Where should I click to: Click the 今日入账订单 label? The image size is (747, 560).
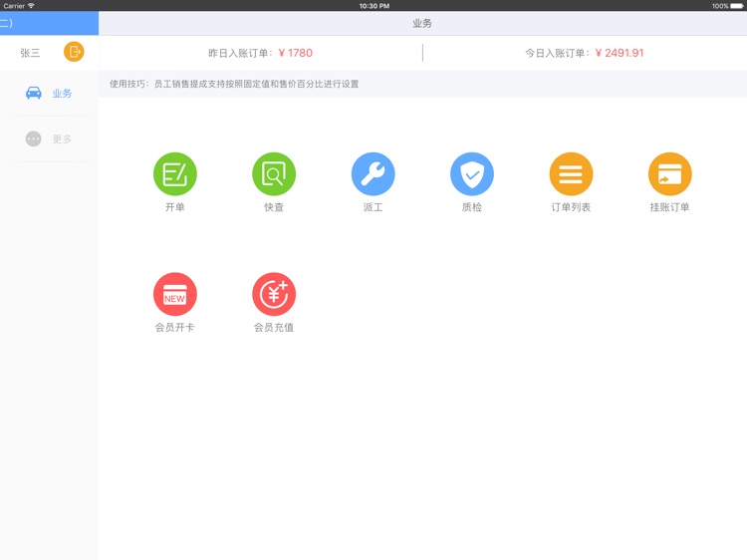point(556,53)
